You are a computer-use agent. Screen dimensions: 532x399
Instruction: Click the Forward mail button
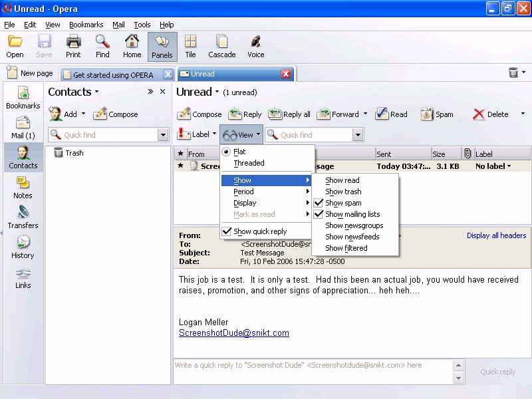click(339, 114)
